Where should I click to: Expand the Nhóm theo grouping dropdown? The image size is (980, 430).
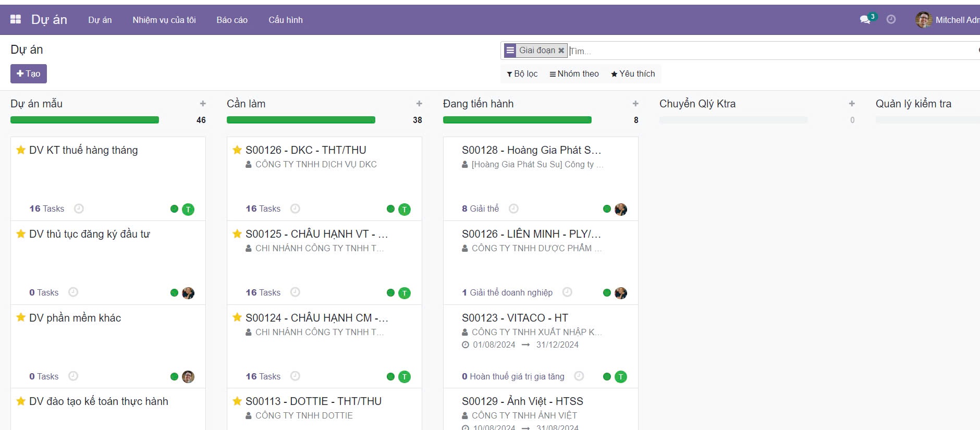point(574,74)
